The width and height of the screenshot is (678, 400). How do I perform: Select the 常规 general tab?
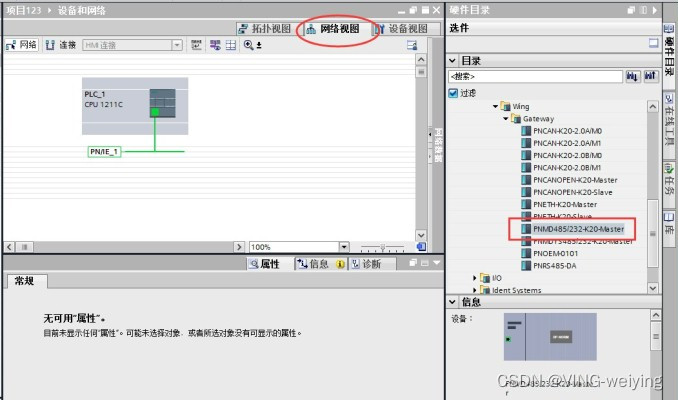click(25, 281)
